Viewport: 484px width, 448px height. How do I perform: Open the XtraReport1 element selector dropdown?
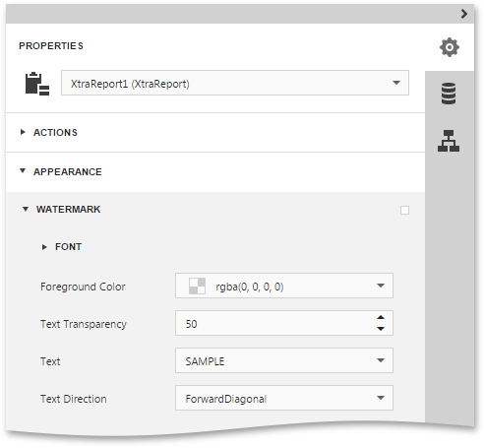pos(235,83)
